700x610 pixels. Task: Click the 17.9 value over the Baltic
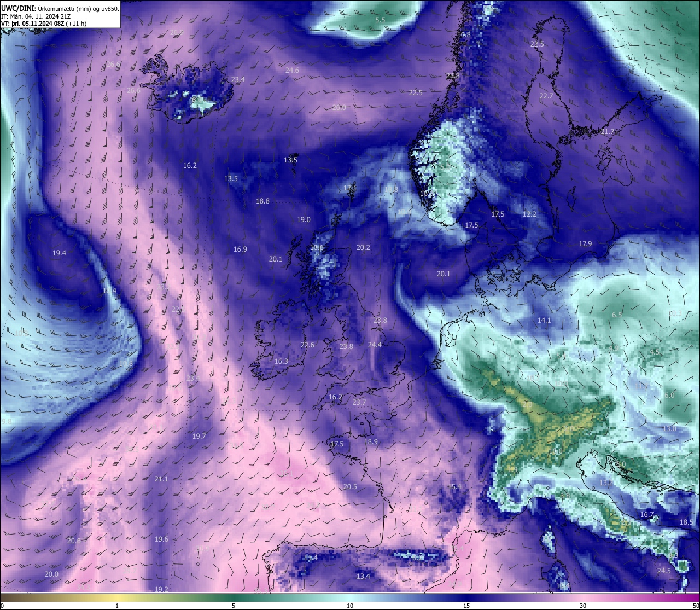click(585, 243)
